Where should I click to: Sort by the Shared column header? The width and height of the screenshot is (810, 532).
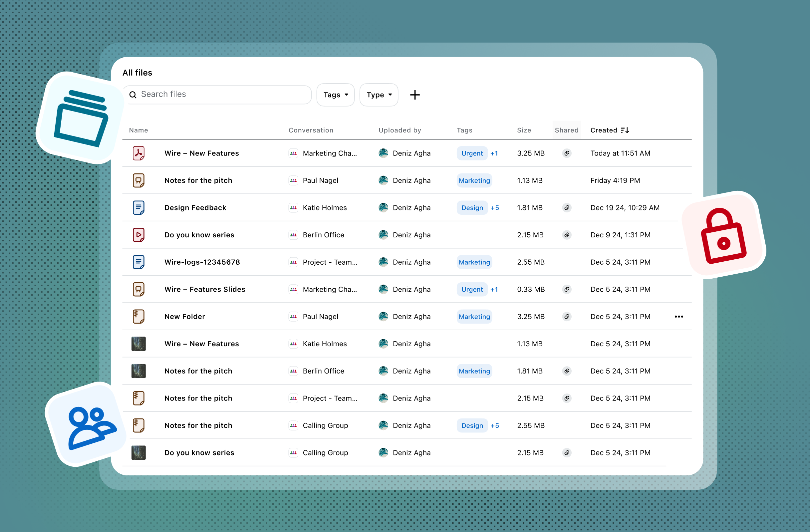pyautogui.click(x=567, y=131)
